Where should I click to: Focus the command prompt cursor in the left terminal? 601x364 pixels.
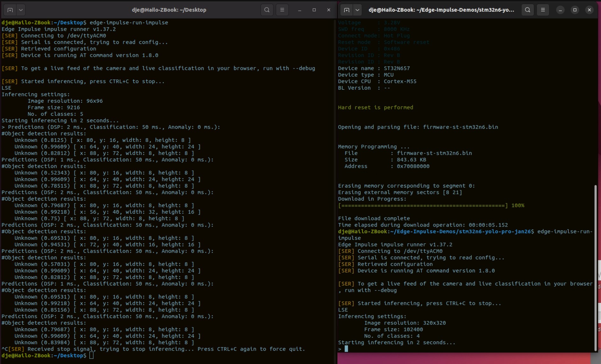[91, 355]
